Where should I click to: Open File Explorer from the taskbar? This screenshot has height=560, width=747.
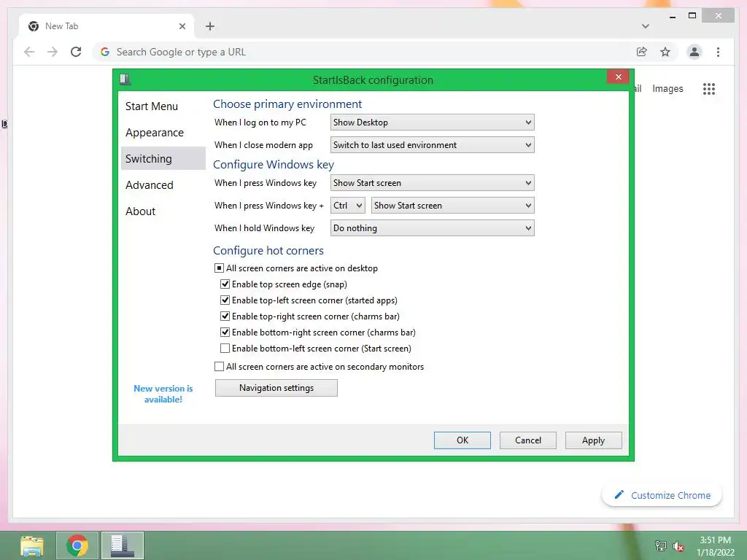(32, 545)
